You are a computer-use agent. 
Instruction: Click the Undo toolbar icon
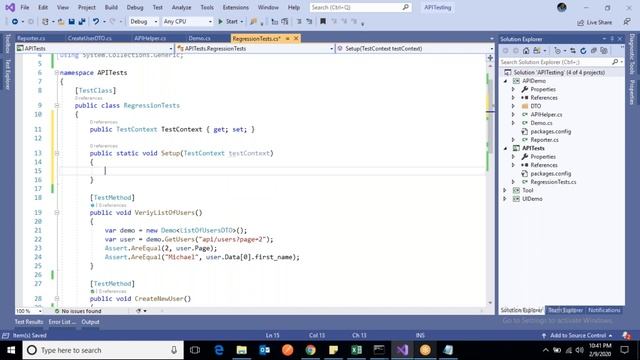click(x=96, y=22)
